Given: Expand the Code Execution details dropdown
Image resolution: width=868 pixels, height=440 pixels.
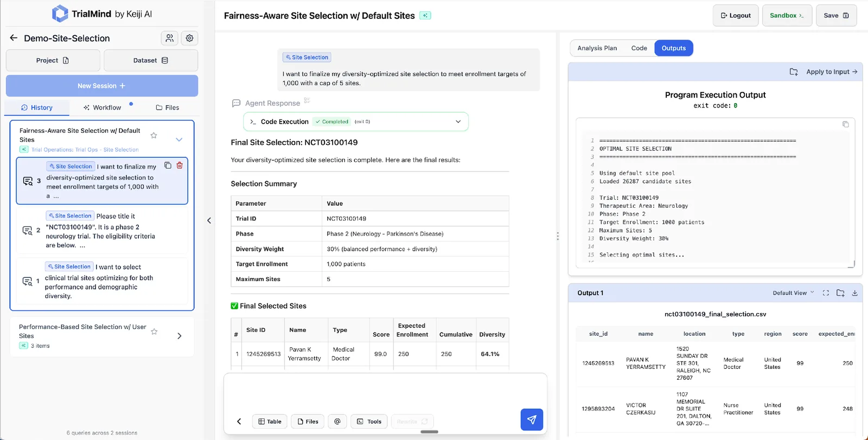Looking at the screenshot, I should [x=458, y=122].
